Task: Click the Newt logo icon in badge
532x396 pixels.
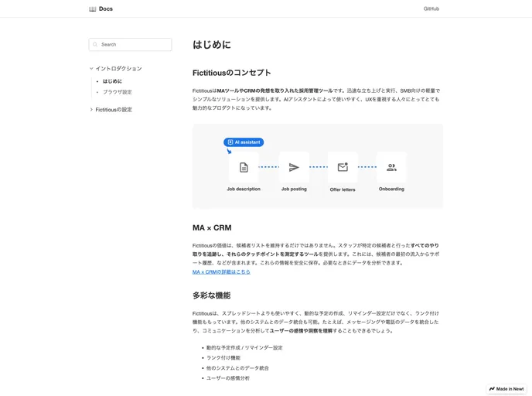Action: click(492, 389)
